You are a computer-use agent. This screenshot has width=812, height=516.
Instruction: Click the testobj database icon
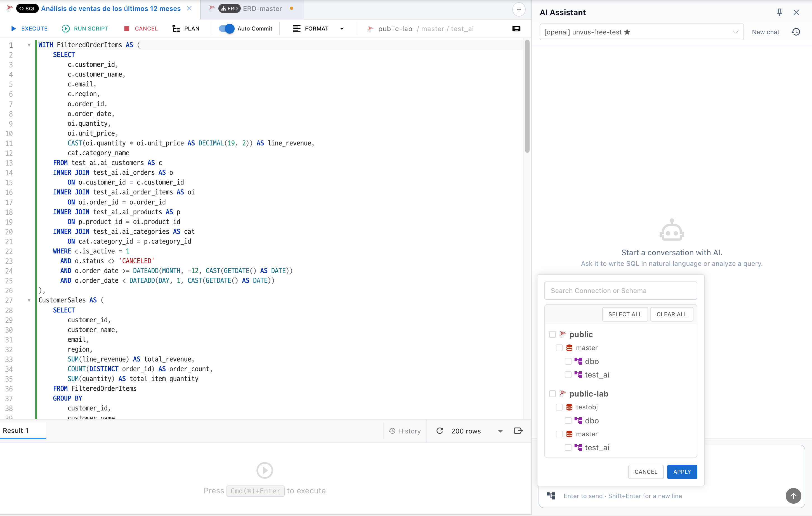(x=569, y=407)
